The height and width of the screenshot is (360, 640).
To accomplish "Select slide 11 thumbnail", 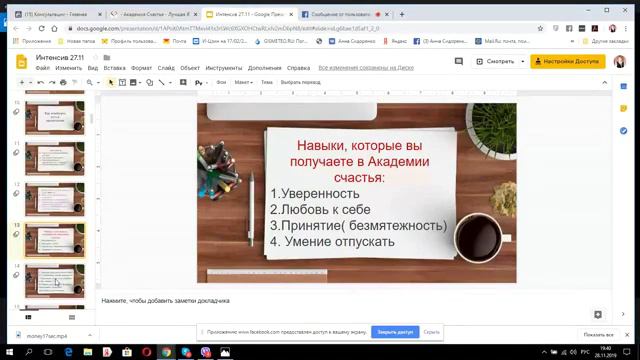I will pyautogui.click(x=55, y=159).
